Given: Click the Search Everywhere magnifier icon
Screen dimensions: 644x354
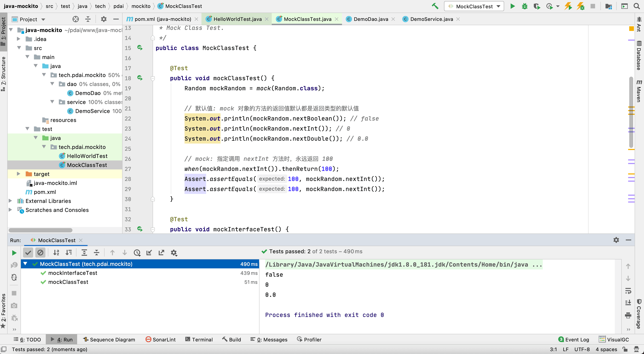Looking at the screenshot, I should point(636,6).
